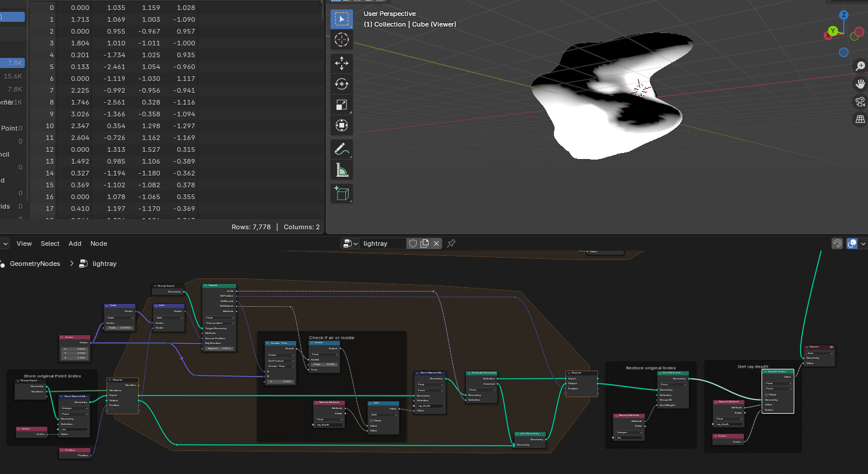The image size is (868, 474).
Task: Adjust the Scale value slider on the Scale node
Action: 119,327
